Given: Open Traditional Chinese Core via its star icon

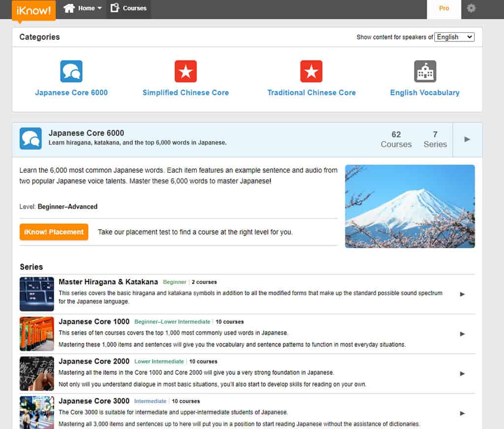Looking at the screenshot, I should click(312, 71).
